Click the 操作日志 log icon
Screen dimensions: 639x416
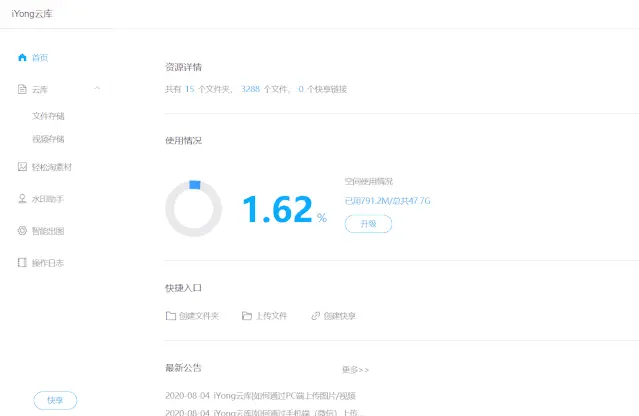click(22, 263)
